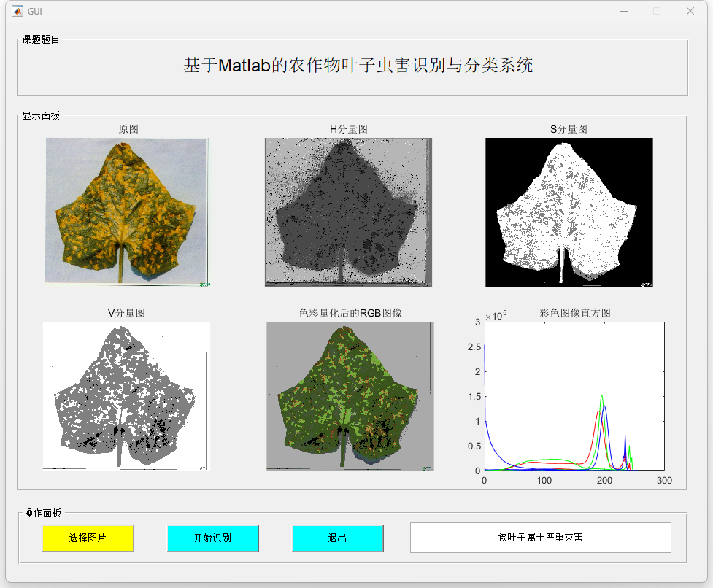The image size is (713, 588).
Task: Click the 基于Matlab的农作物叶子虫害识别与分类系统 heading
Action: coord(358,66)
